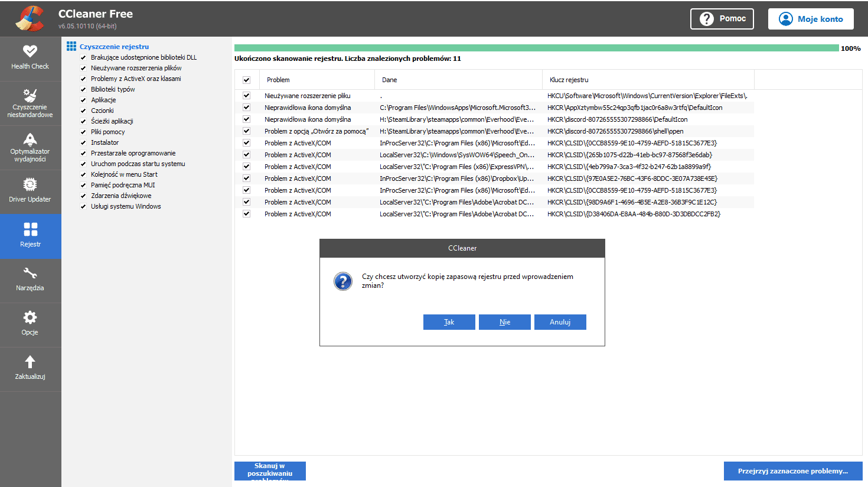Open the Health Check heart icon
Screen dimensions: 868x487
pyautogui.click(x=30, y=51)
